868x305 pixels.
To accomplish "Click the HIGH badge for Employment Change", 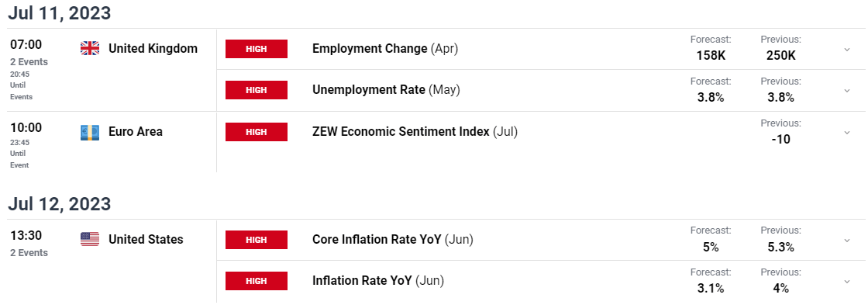I will [x=257, y=49].
